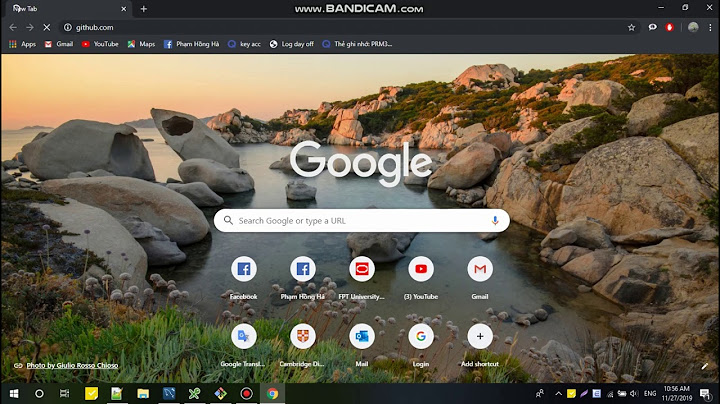This screenshot has width=720, height=404.
Task: Open the clock showing 10:56 AM
Action: click(677, 393)
